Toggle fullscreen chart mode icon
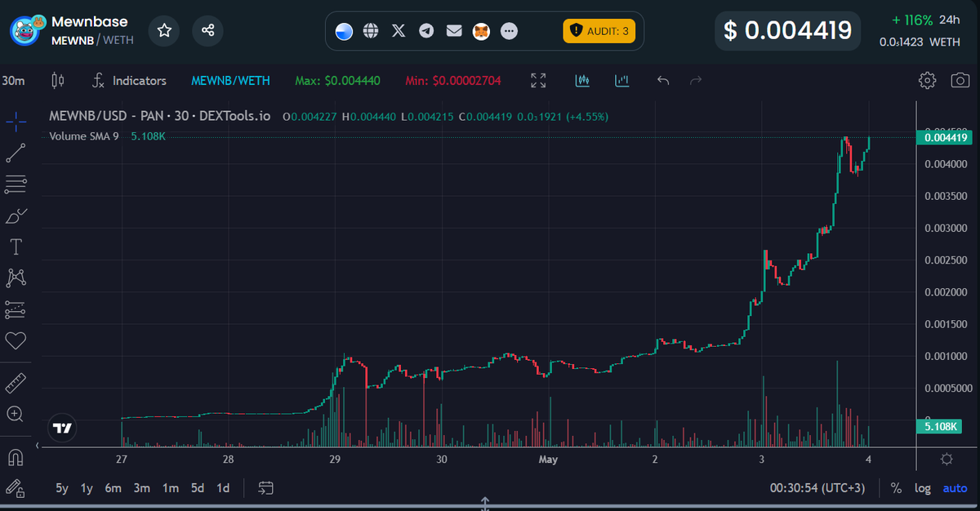This screenshot has height=511, width=980. click(x=538, y=81)
